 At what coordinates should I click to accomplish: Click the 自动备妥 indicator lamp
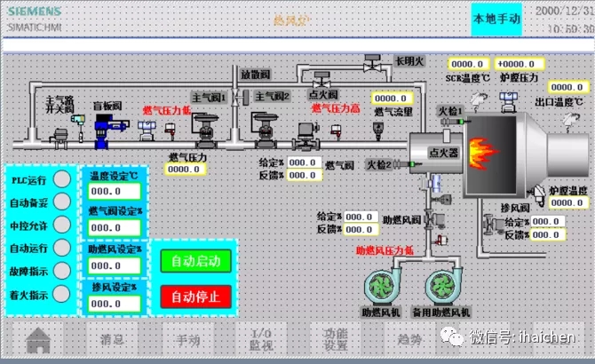click(62, 202)
